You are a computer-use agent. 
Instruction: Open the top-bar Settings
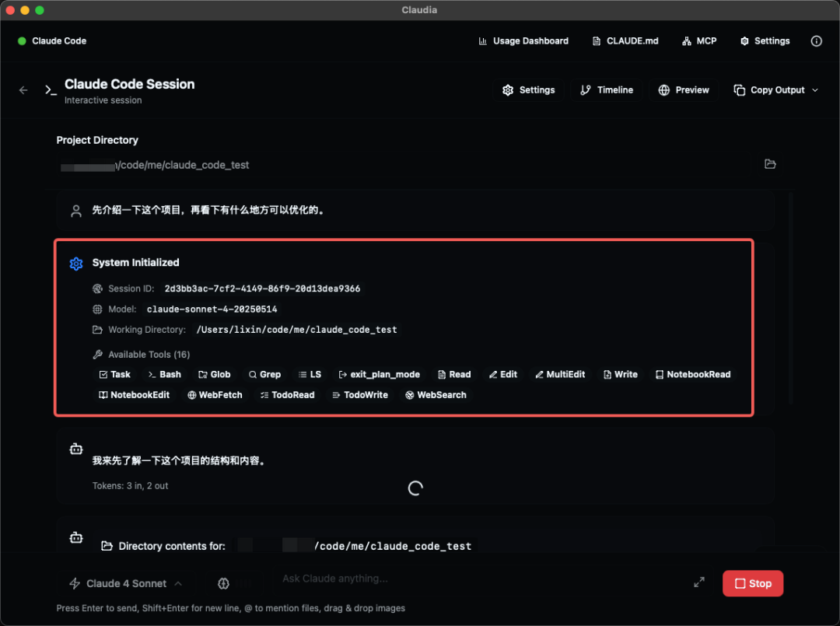click(x=765, y=41)
